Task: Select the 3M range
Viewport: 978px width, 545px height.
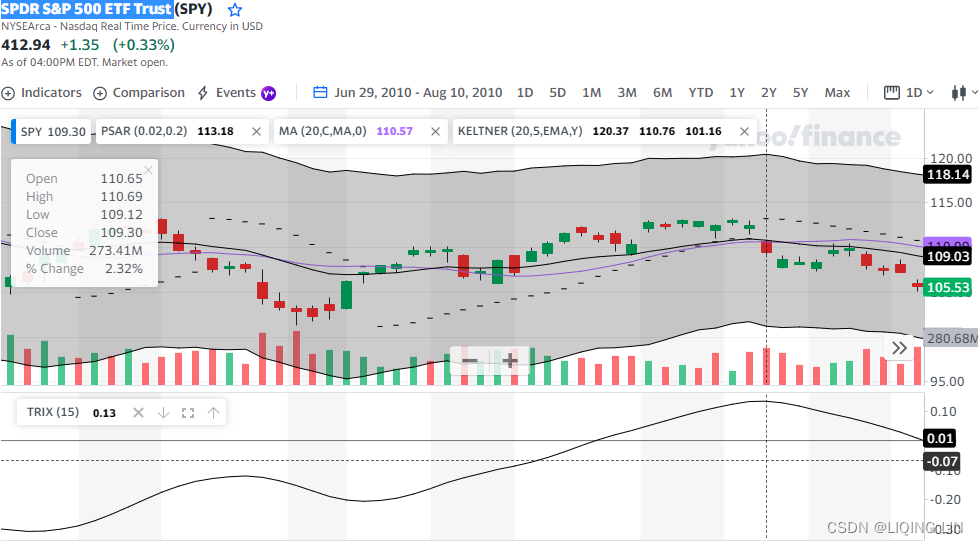Action: pos(627,93)
